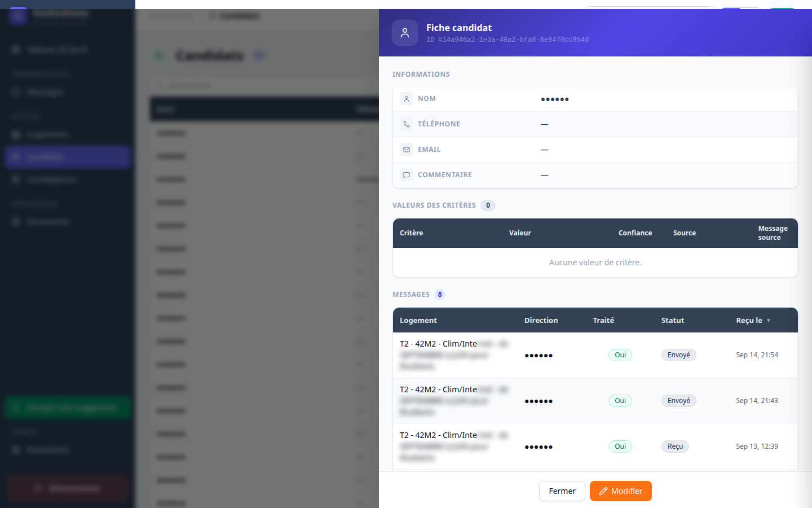Click the MESSAGES section heading

[411, 295]
